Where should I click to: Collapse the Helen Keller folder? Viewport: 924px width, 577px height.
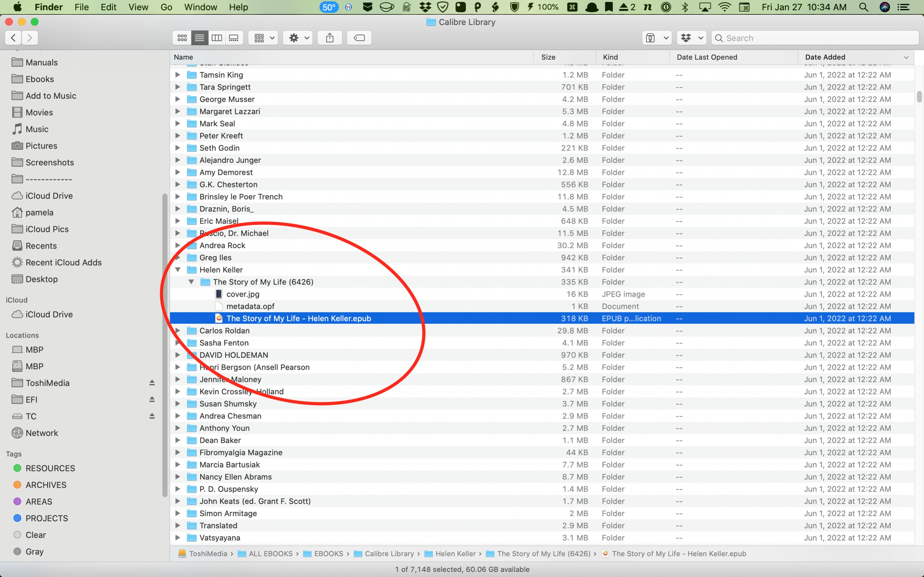coord(177,270)
